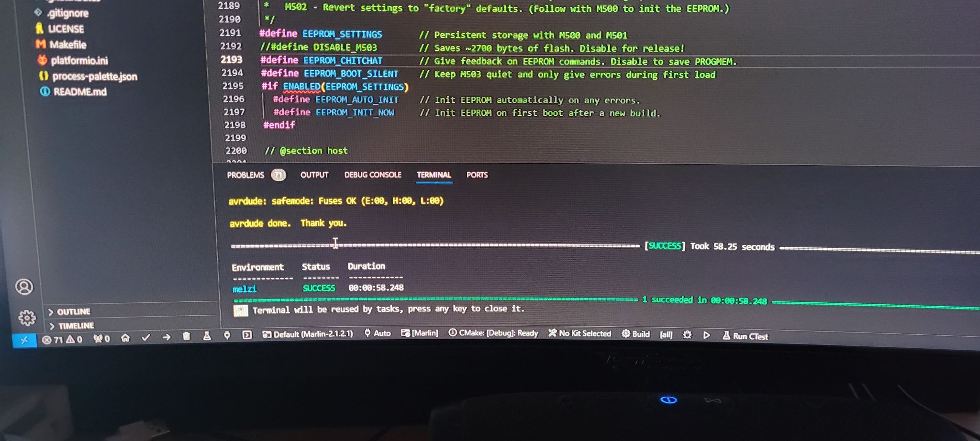Select the TERMINAL tab

tap(434, 175)
